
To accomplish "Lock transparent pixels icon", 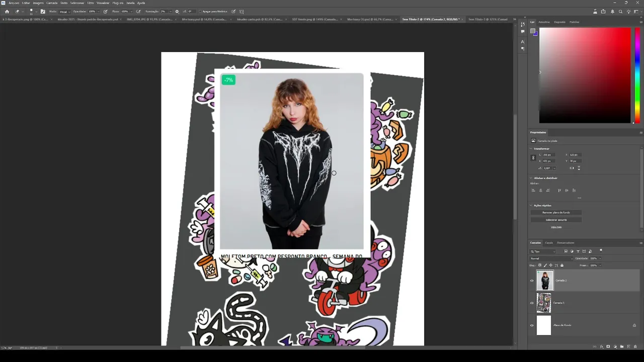I will point(540,265).
